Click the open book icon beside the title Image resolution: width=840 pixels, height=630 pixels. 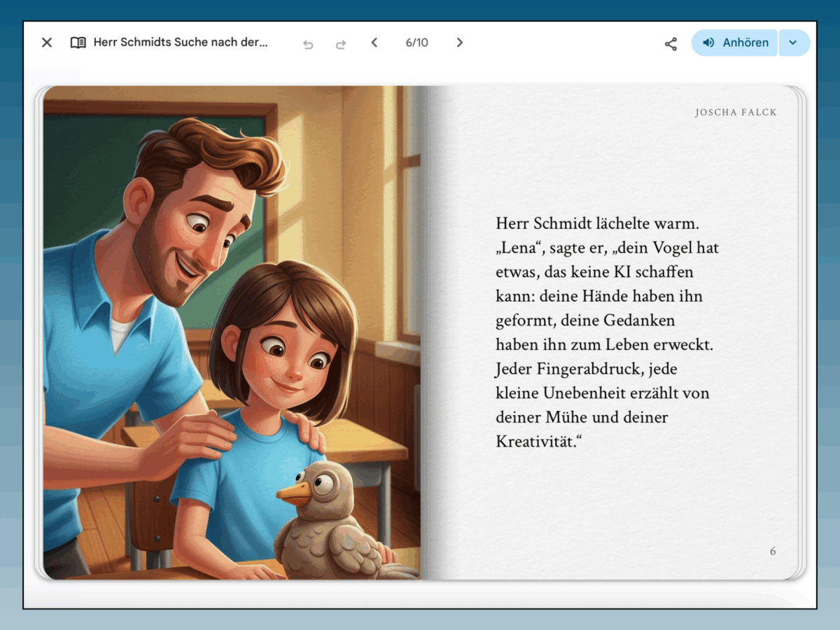(78, 43)
